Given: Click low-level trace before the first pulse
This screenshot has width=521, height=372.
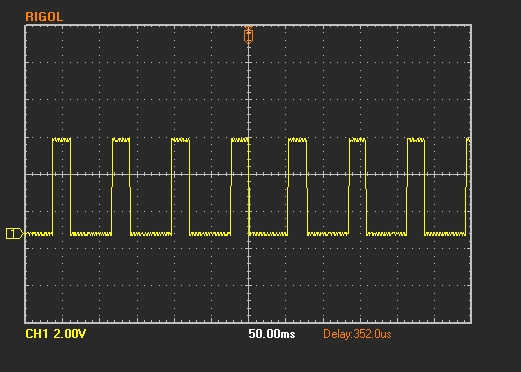Looking at the screenshot, I should [39, 234].
